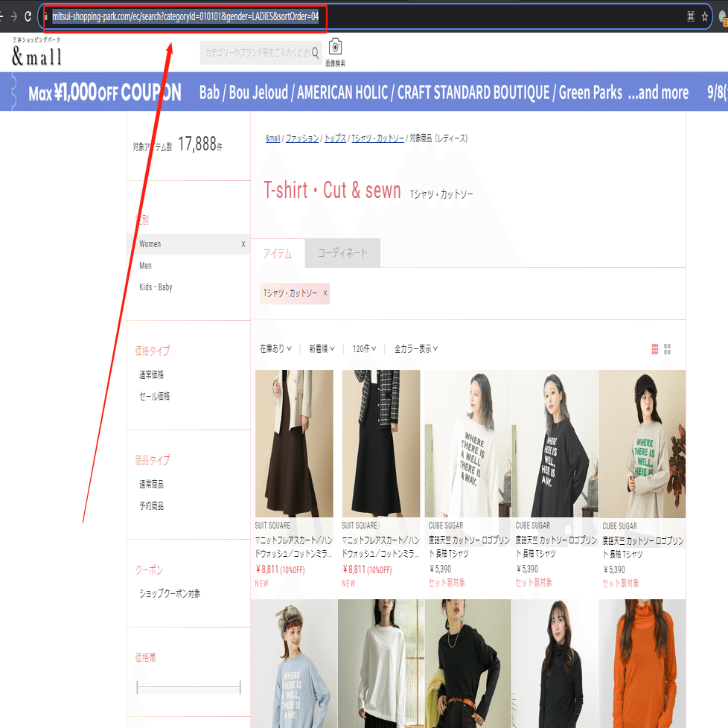Click the first CUBE SUGAR brand name
This screenshot has height=728, width=728.
(446, 525)
